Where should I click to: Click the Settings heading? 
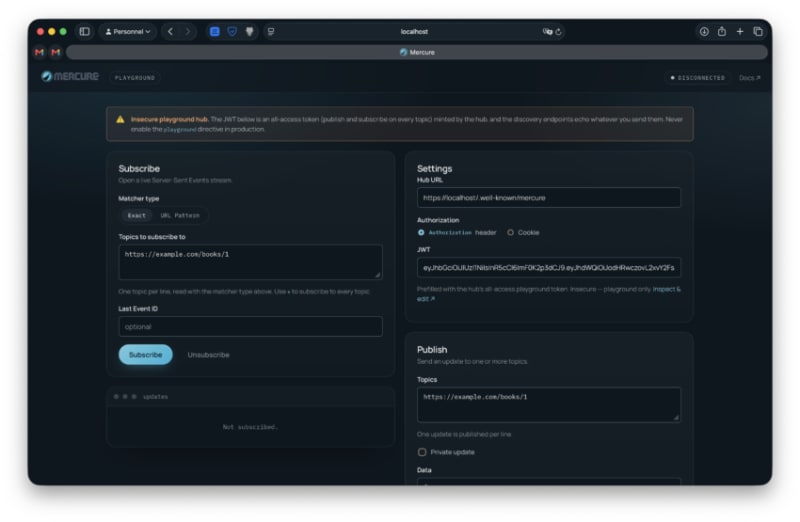point(434,168)
